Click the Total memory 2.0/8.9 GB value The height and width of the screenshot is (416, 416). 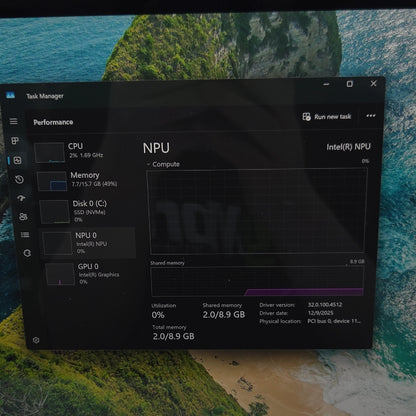[173, 336]
